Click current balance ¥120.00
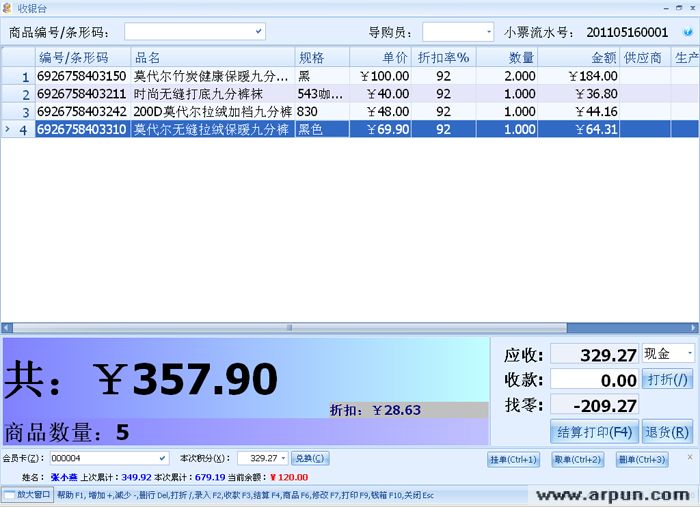 [289, 477]
